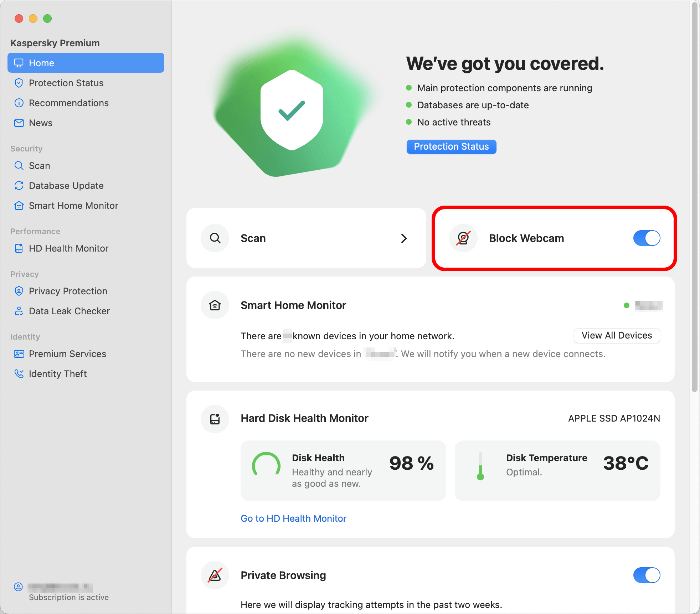Viewport: 700px width, 614px height.
Task: Click the Identity Theft phone icon
Action: (19, 374)
